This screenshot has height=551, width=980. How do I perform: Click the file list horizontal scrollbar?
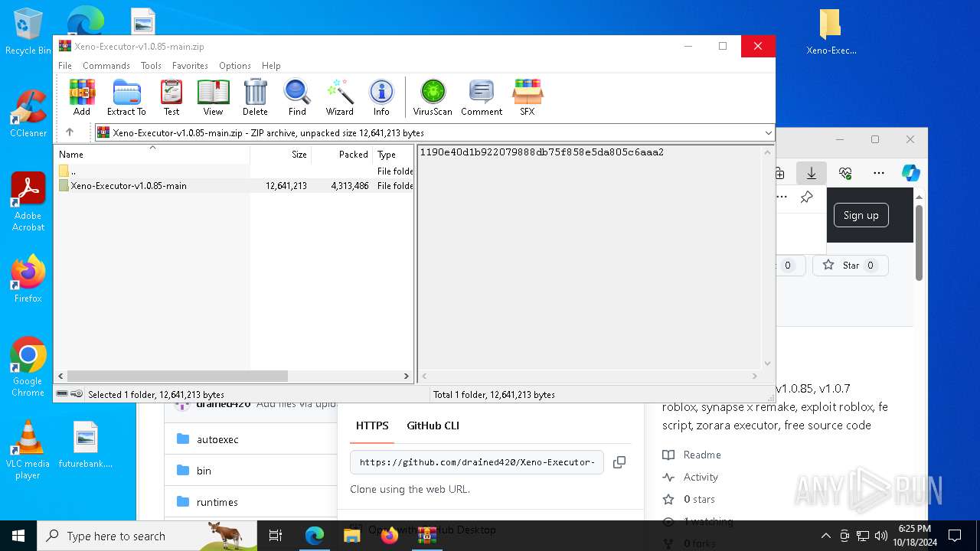click(177, 377)
